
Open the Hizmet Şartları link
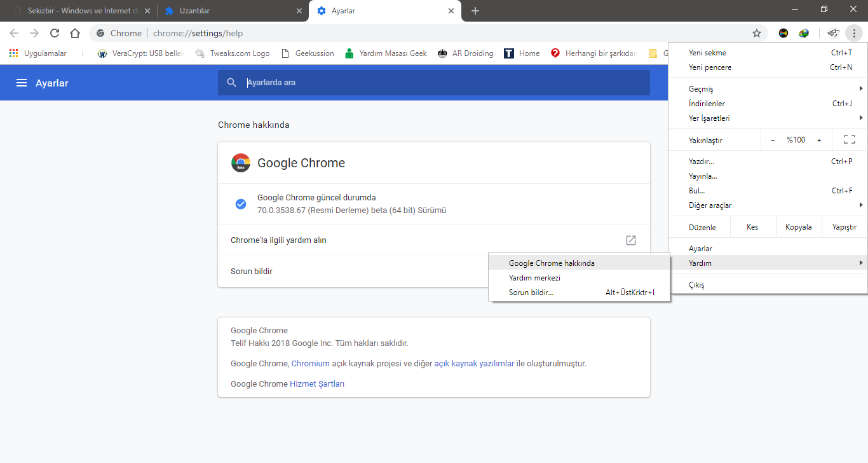click(317, 384)
